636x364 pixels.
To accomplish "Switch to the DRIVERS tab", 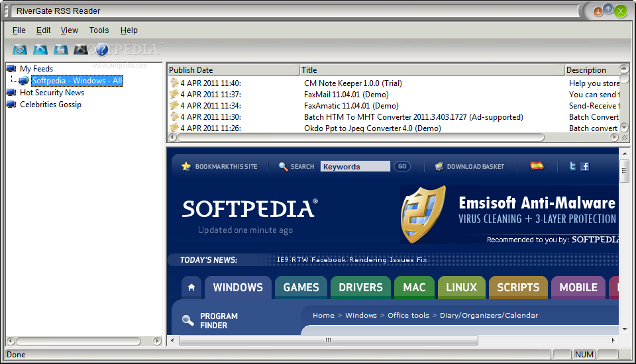I will point(360,287).
